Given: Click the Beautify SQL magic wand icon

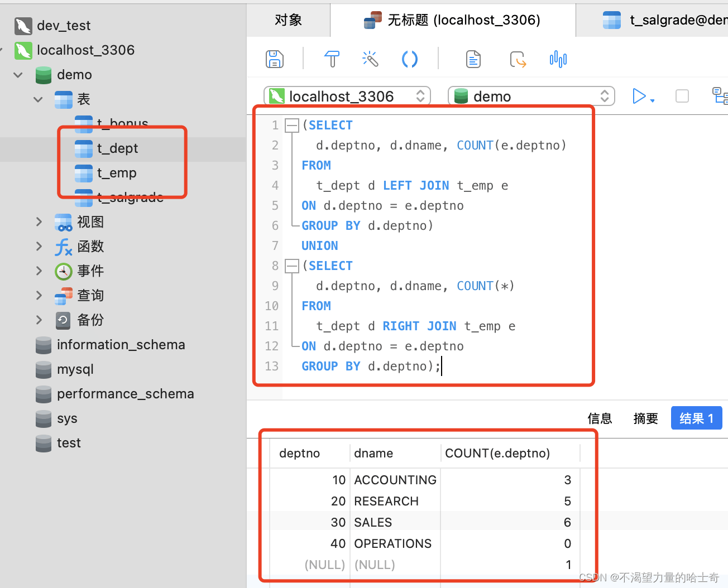Looking at the screenshot, I should (370, 59).
